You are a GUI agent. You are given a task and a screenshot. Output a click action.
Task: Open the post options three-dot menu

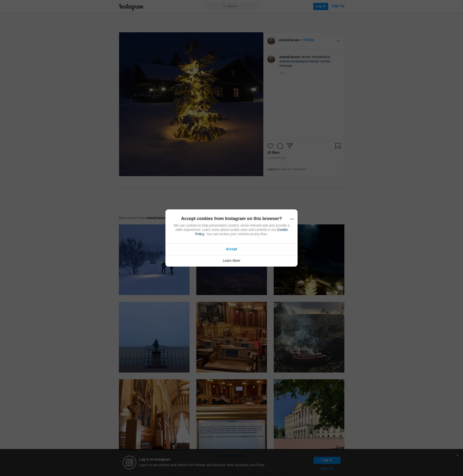pos(338,41)
